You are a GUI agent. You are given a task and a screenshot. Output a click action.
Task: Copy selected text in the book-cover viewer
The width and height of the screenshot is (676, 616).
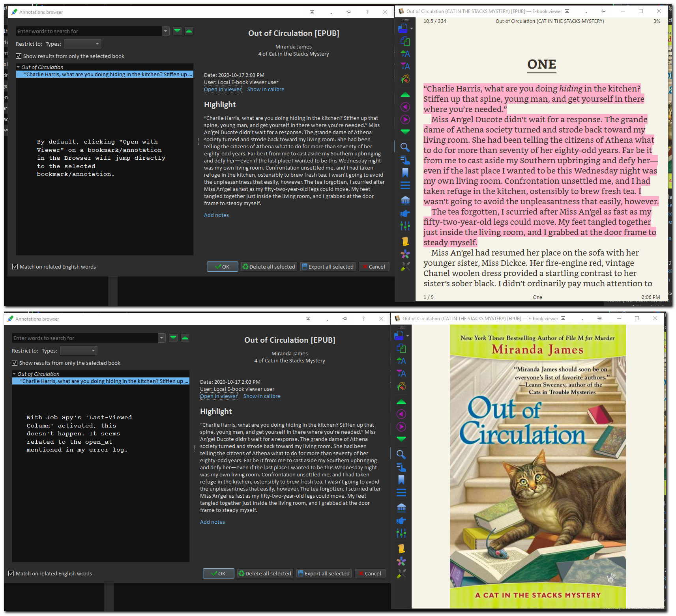click(401, 348)
